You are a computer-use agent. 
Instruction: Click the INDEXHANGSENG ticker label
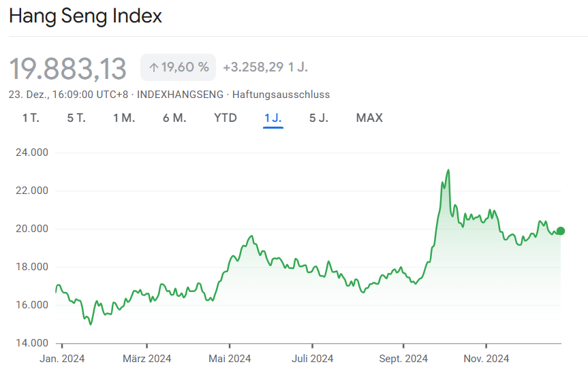(x=180, y=95)
